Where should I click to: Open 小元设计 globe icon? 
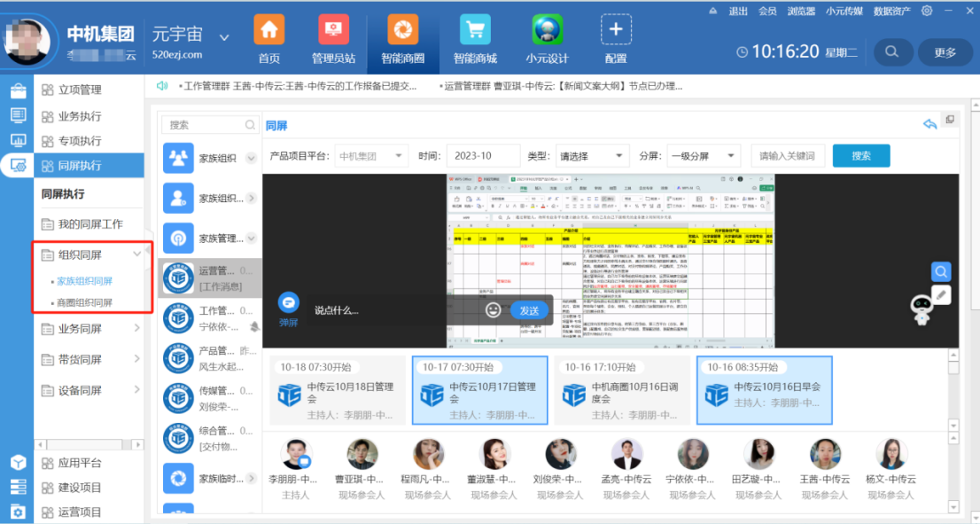tap(547, 31)
